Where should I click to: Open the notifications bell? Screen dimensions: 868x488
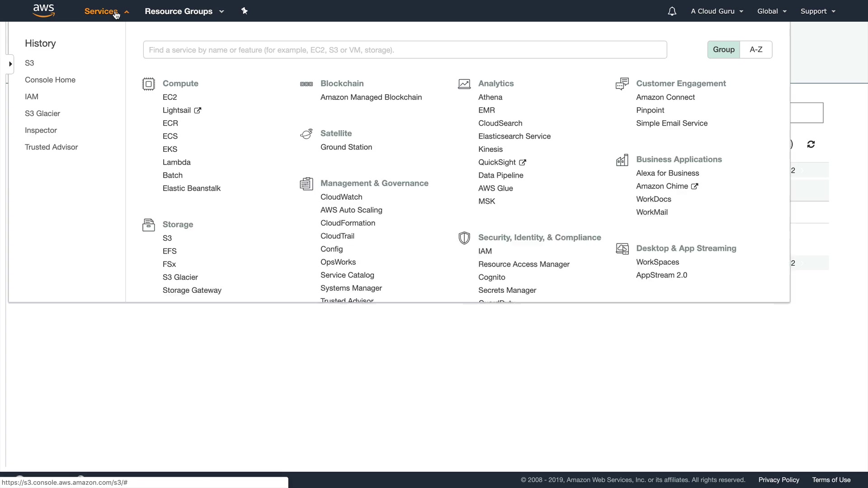[672, 11]
